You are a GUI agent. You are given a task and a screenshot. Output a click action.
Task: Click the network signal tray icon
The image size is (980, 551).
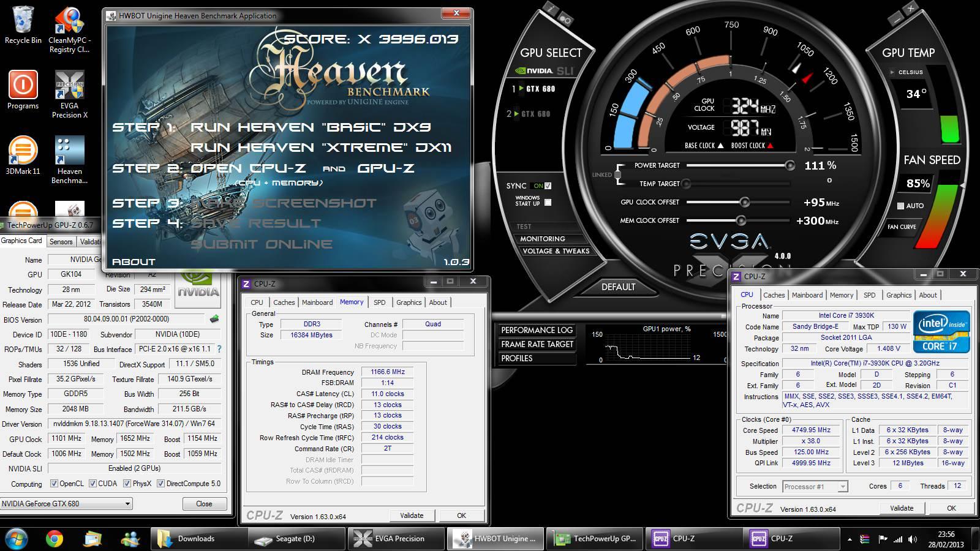[x=897, y=539]
